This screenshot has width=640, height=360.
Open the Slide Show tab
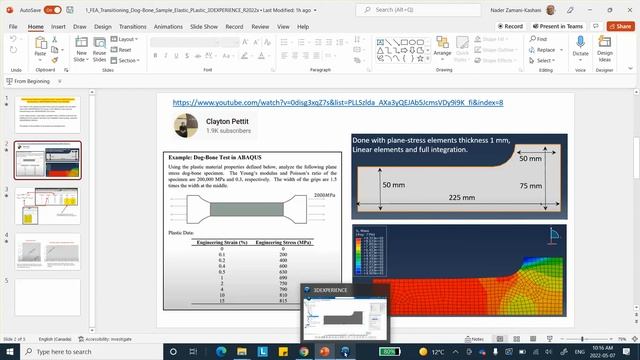(204, 27)
